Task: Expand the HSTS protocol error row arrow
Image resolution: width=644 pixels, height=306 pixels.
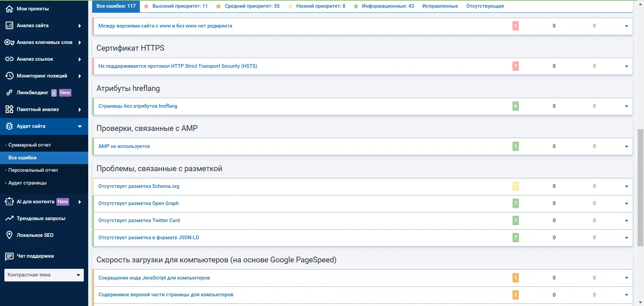Action: (x=626, y=66)
